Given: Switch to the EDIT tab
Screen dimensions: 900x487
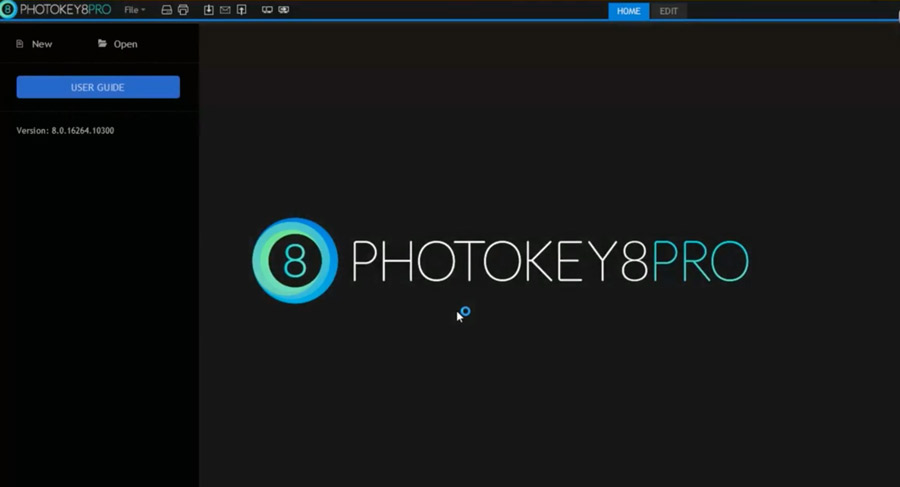Looking at the screenshot, I should tap(668, 11).
